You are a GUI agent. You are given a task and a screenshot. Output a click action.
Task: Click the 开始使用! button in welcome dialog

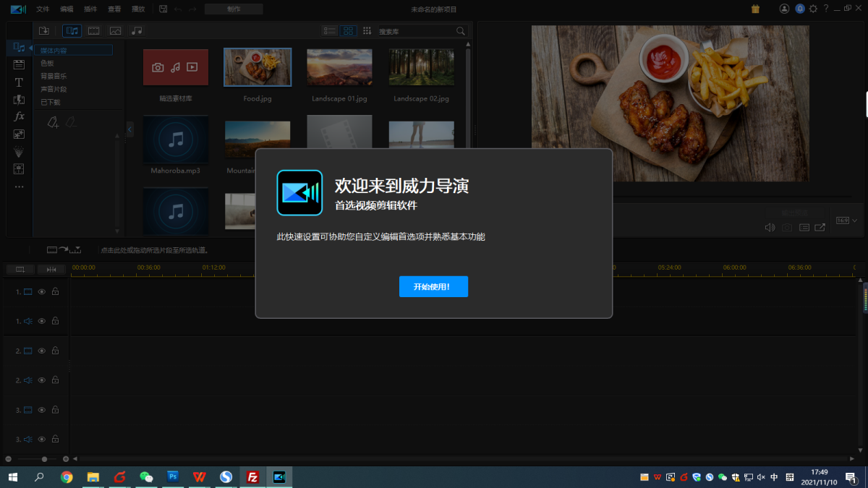coord(433,286)
